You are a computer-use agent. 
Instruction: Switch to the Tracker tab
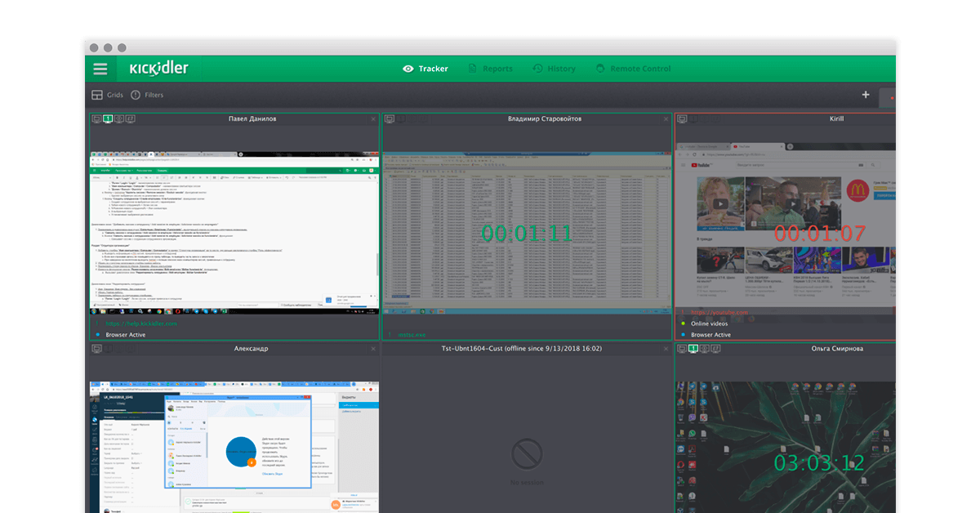click(425, 69)
